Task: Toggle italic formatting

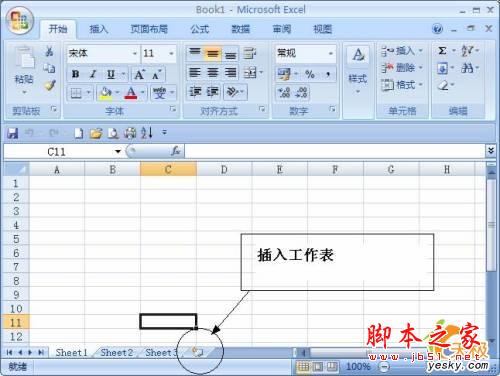Action: (93, 74)
